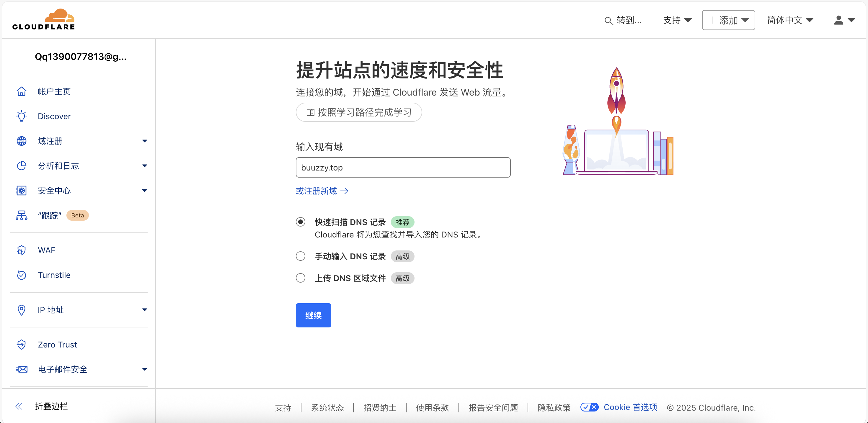Select 手动输入 DNS 记录 radio option
The width and height of the screenshot is (868, 423).
coord(301,256)
